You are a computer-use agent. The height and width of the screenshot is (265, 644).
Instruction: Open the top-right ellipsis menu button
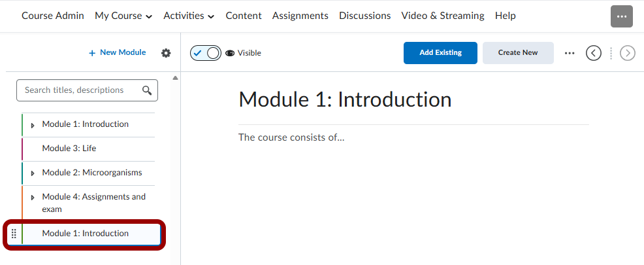[621, 16]
